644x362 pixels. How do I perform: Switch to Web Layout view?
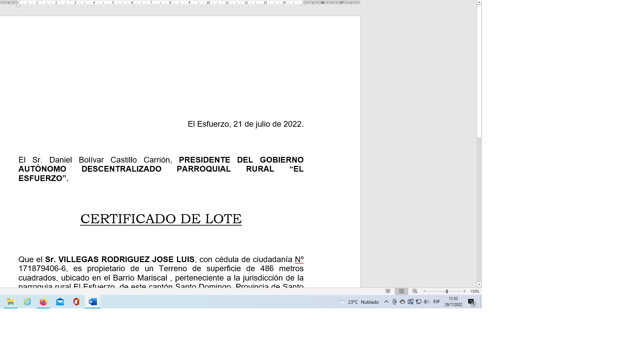pos(415,291)
